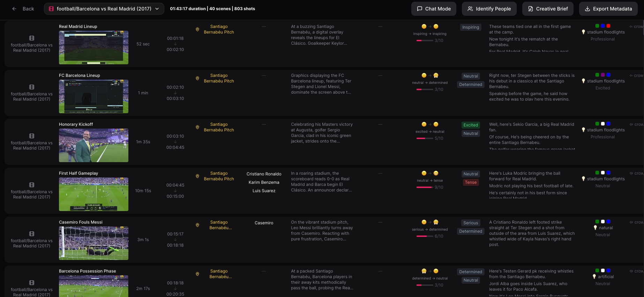Click the film icon in Casemiro Fouls Messi row

click(32, 234)
